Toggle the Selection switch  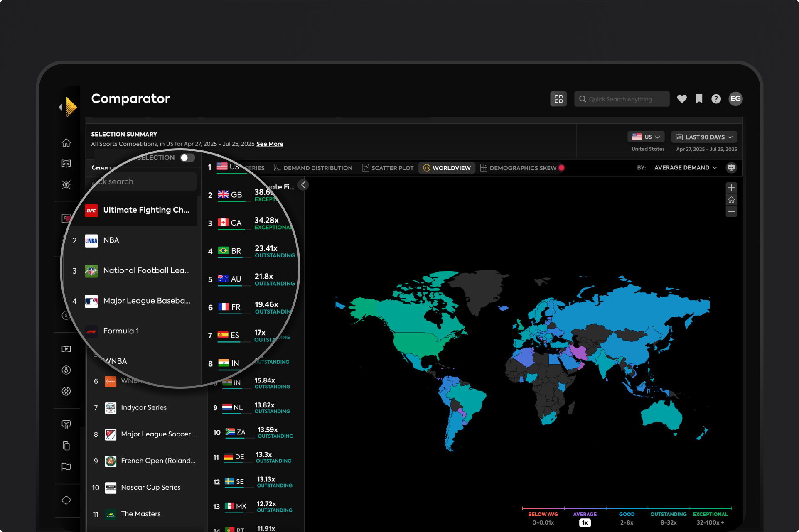[x=187, y=158]
